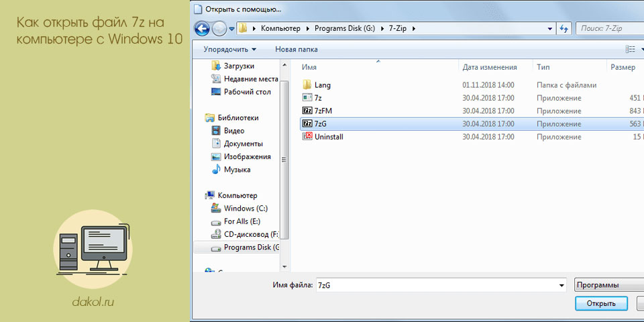Open the Изображения library
644x322 pixels.
(x=248, y=156)
